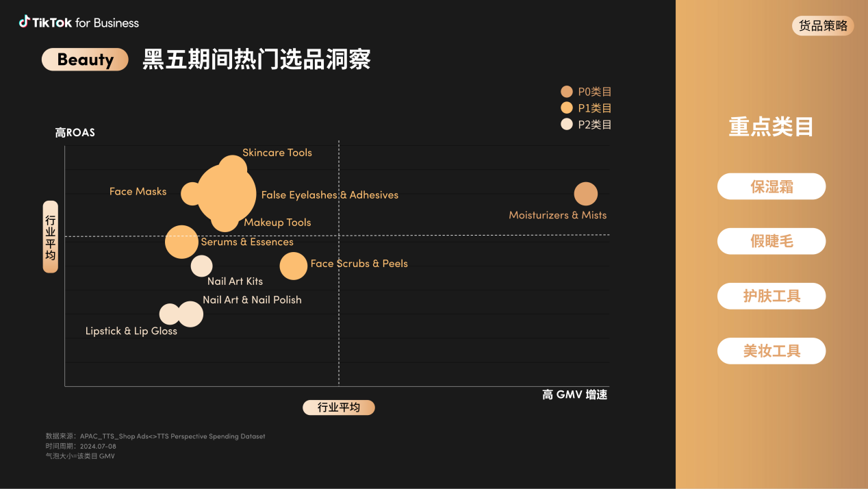Click the TikTok for Business logo
The height and width of the screenshot is (489, 868).
tap(78, 21)
